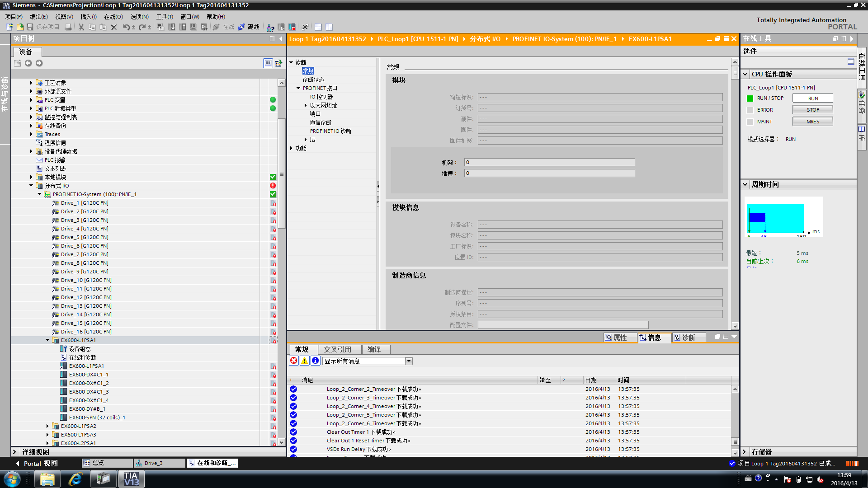Click the 插槽 input field
The image size is (868, 488).
pos(549,173)
